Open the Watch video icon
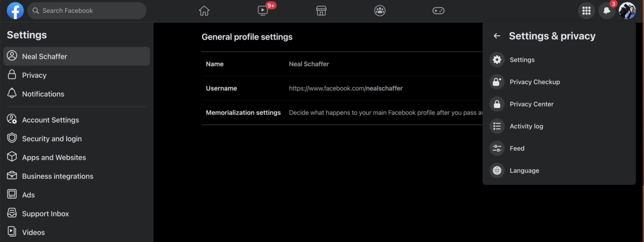 (x=262, y=11)
